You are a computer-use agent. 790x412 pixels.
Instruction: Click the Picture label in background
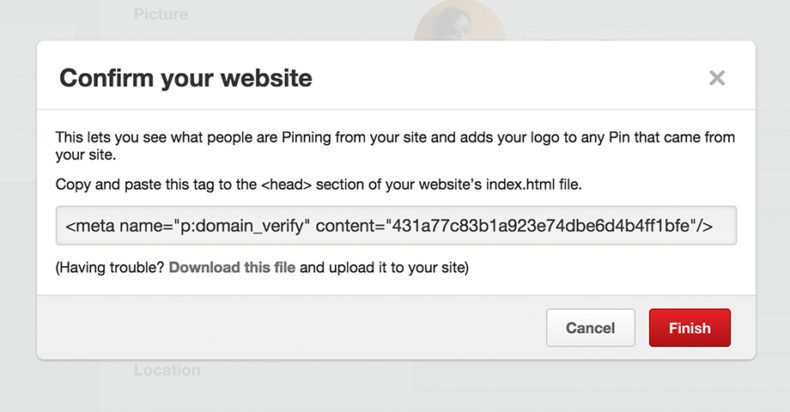pyautogui.click(x=161, y=14)
